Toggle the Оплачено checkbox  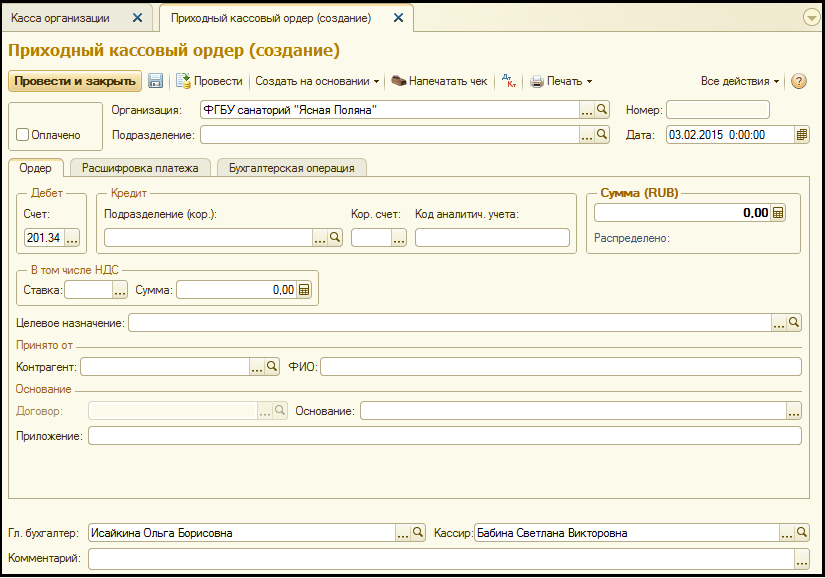(22, 135)
